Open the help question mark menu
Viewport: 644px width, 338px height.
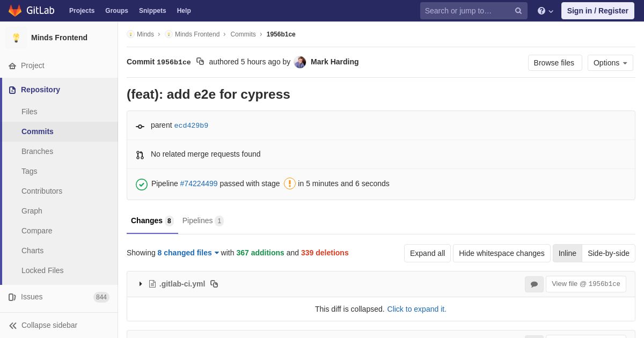(x=545, y=11)
